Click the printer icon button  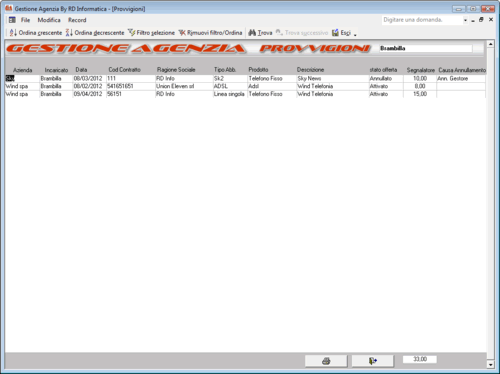pyautogui.click(x=326, y=361)
